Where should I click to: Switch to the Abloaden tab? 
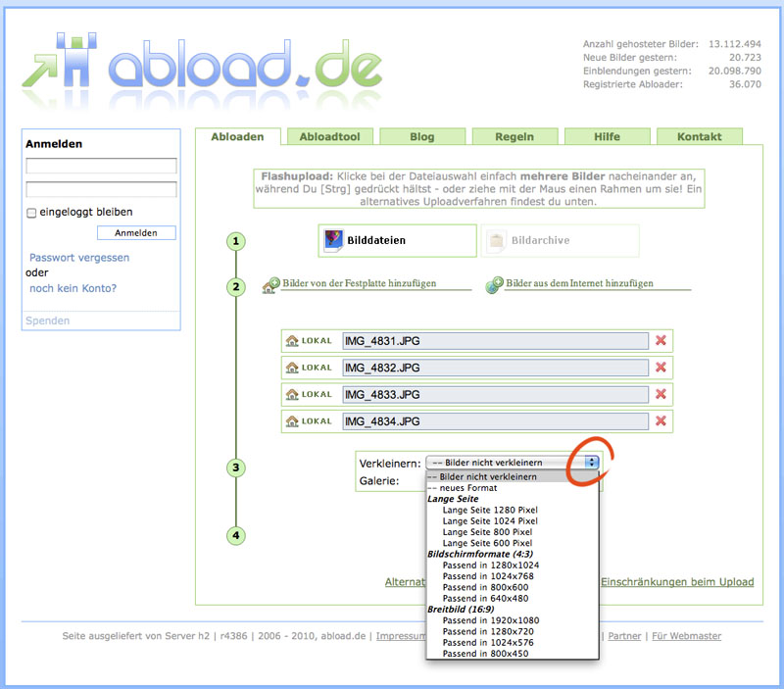(237, 136)
